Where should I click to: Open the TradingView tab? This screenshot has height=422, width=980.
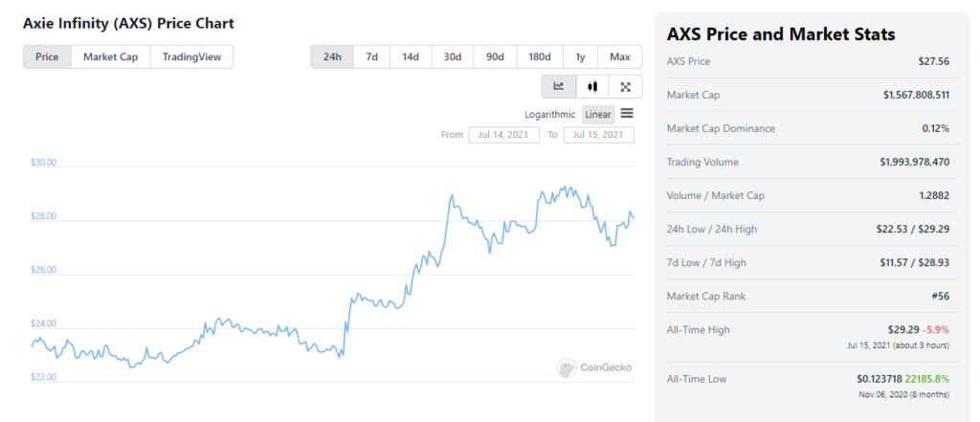coord(191,56)
